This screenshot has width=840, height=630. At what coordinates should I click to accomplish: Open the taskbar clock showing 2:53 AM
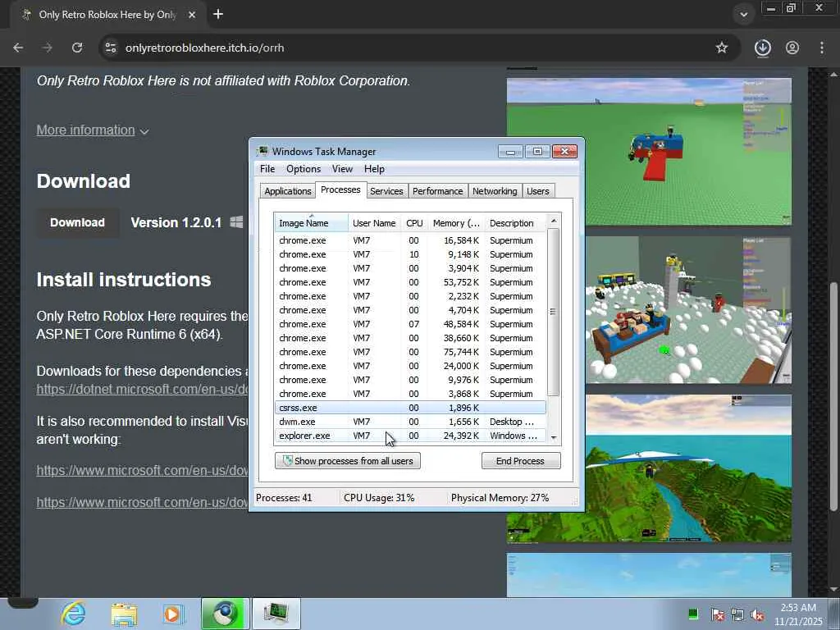tap(798, 614)
